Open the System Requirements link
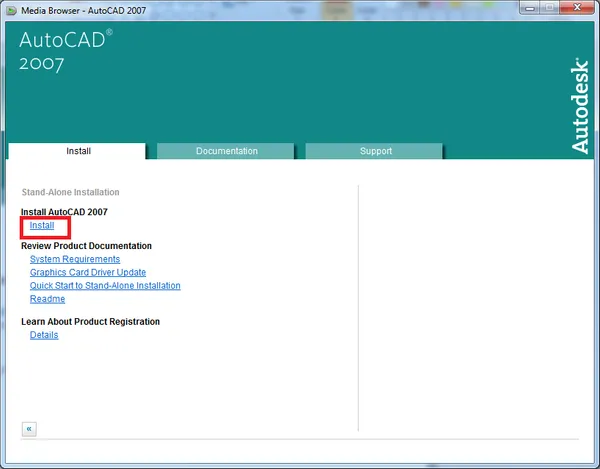 tap(75, 259)
